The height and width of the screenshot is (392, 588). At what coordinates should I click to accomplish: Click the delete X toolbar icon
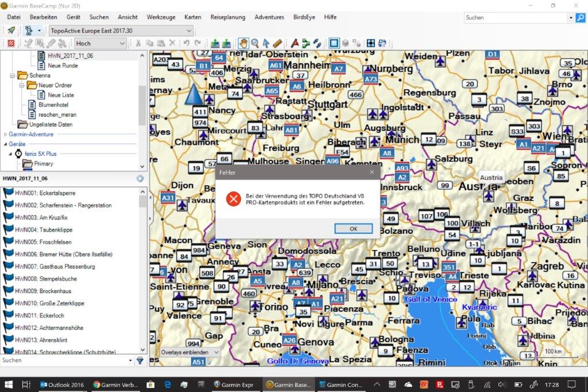tap(172, 43)
